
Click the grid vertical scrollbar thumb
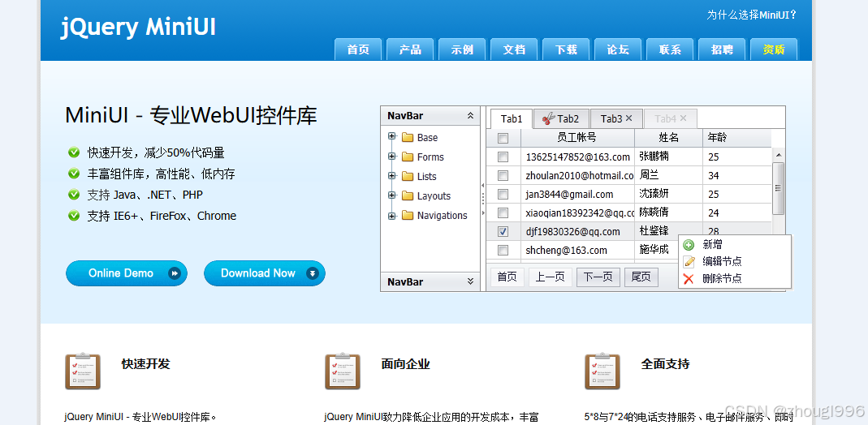779,188
